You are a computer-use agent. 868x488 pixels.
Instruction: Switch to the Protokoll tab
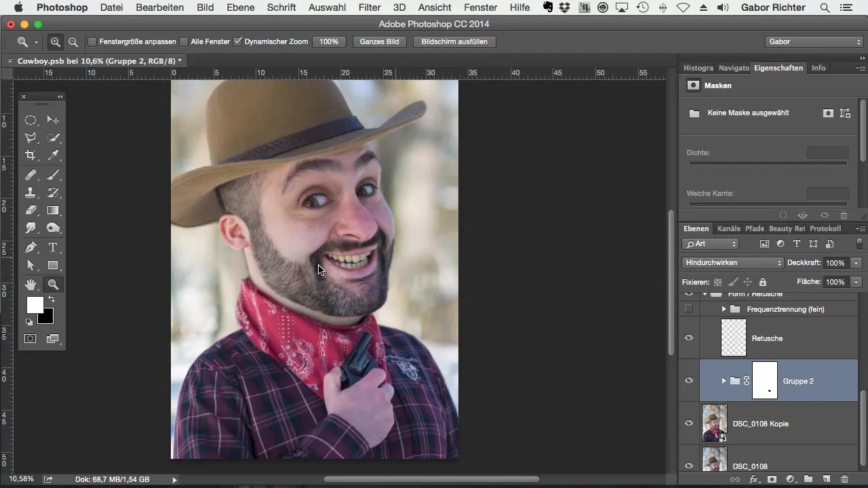click(x=825, y=228)
